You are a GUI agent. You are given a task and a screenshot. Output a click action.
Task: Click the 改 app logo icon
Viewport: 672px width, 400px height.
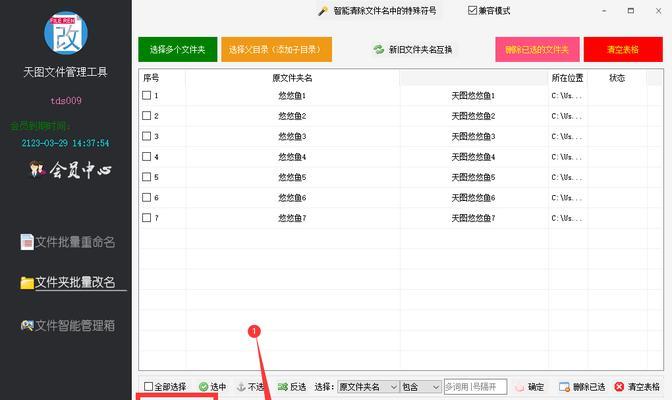tap(66, 33)
